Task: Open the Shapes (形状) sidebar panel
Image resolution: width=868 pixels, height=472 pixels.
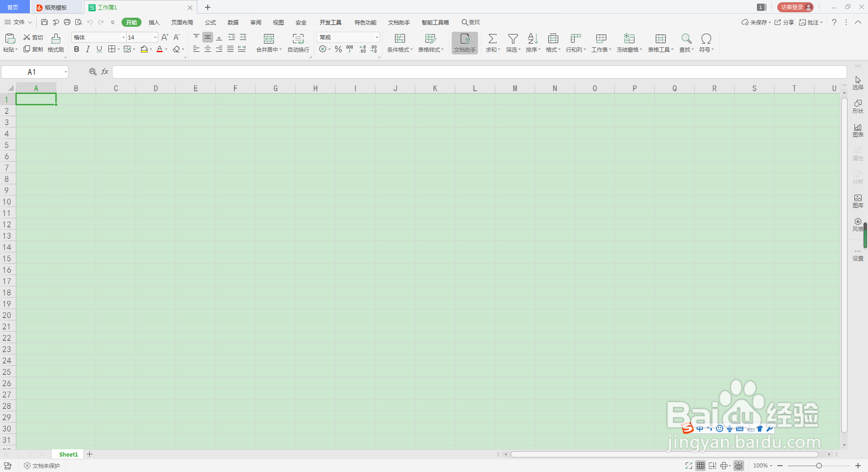Action: pyautogui.click(x=858, y=107)
